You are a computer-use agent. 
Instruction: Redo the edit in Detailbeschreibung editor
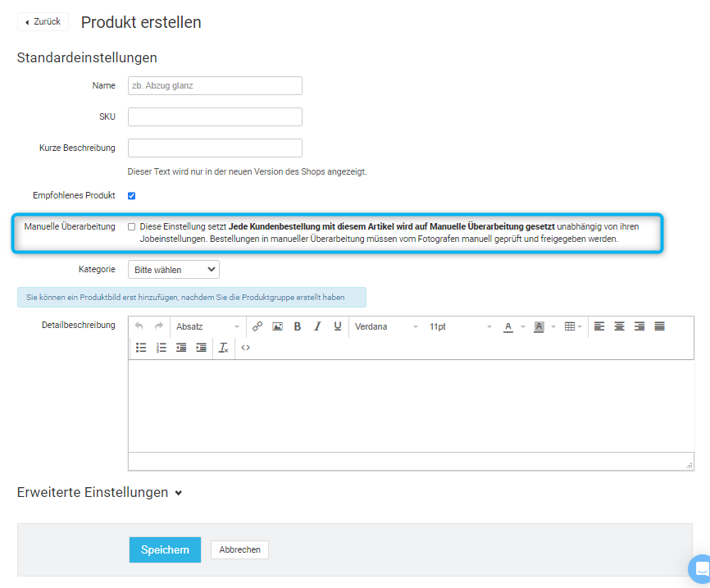point(159,326)
